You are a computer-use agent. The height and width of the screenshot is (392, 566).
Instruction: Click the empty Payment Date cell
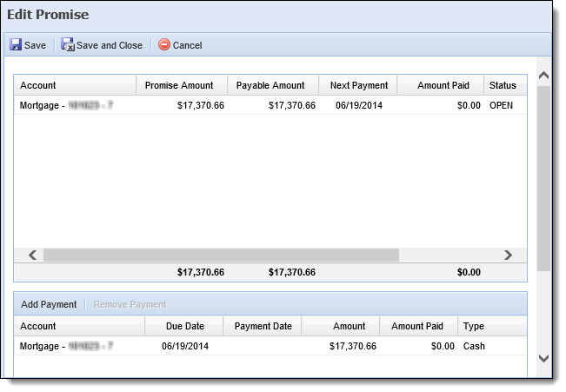coord(263,346)
